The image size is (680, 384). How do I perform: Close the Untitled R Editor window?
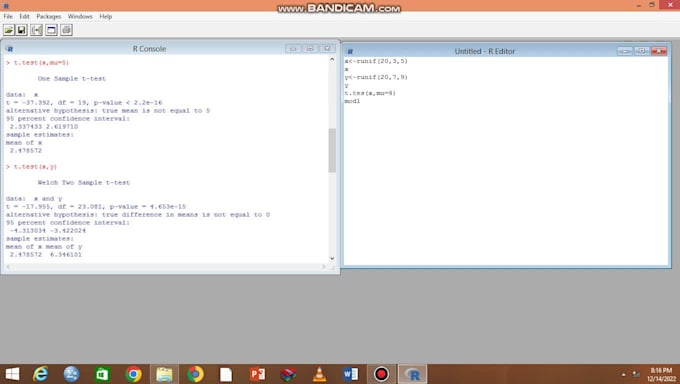click(659, 51)
